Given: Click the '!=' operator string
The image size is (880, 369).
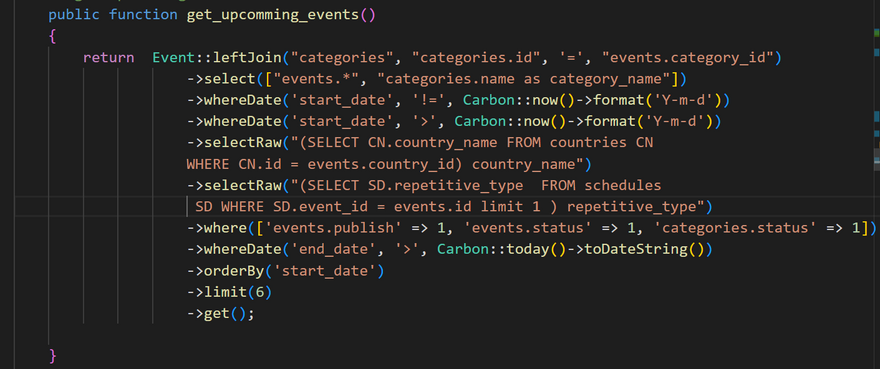Looking at the screenshot, I should pos(429,100).
